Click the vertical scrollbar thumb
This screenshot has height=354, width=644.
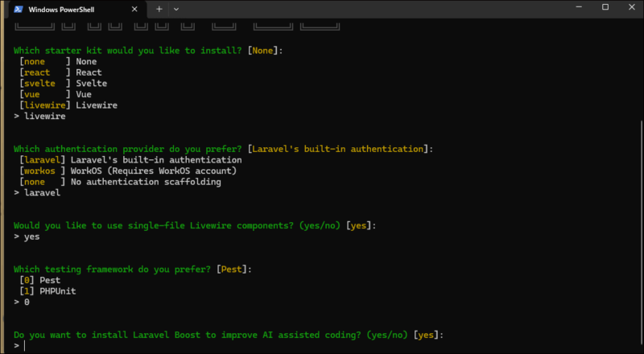coord(639,233)
